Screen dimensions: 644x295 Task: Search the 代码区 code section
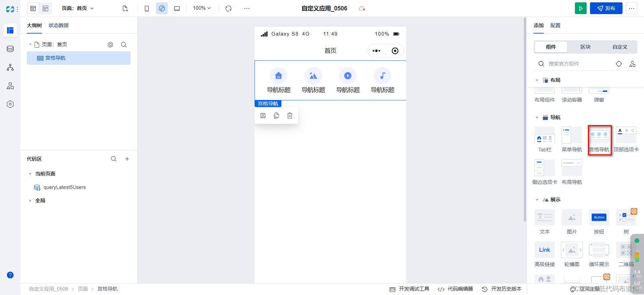click(114, 159)
